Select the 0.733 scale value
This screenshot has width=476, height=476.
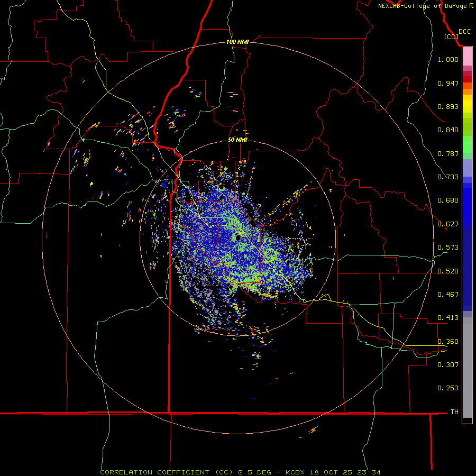[448, 177]
